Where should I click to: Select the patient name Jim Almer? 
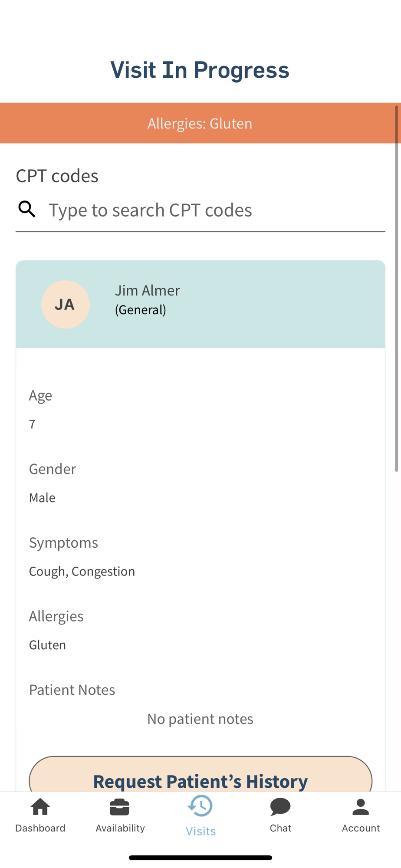click(x=148, y=290)
